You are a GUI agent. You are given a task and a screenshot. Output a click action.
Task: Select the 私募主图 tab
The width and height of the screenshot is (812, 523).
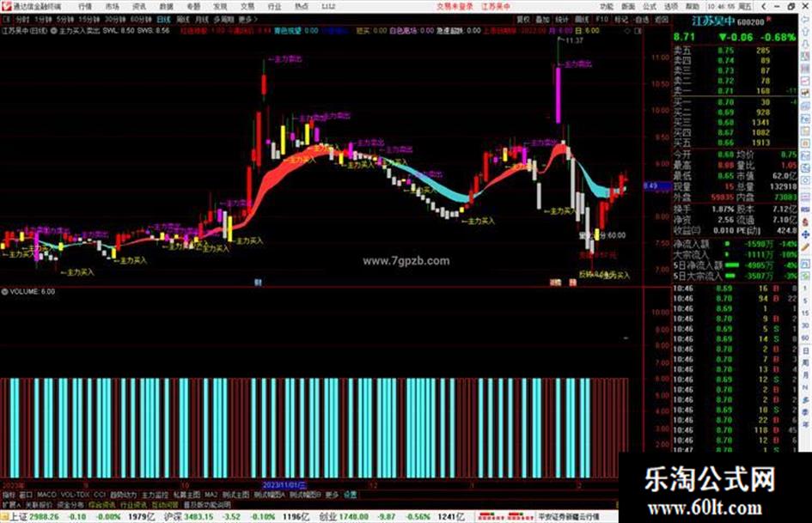(x=186, y=495)
